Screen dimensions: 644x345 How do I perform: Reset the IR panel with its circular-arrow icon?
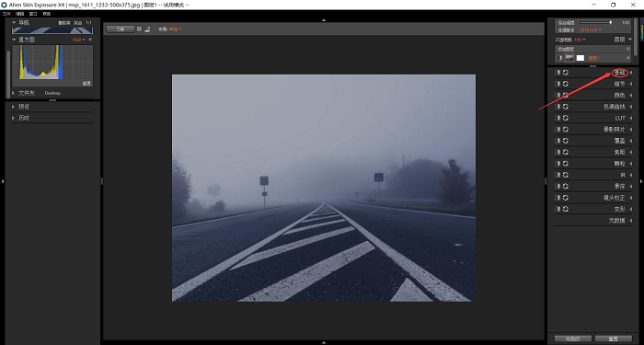click(x=566, y=175)
